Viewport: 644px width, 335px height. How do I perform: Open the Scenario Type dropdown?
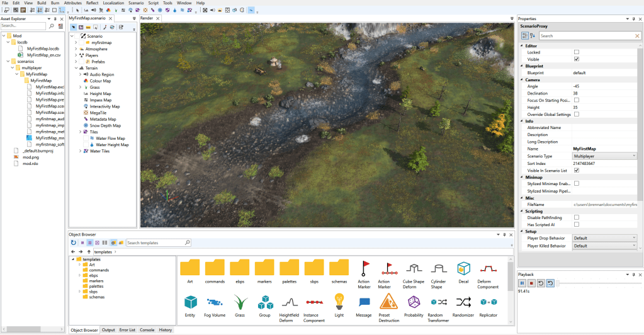(604, 156)
